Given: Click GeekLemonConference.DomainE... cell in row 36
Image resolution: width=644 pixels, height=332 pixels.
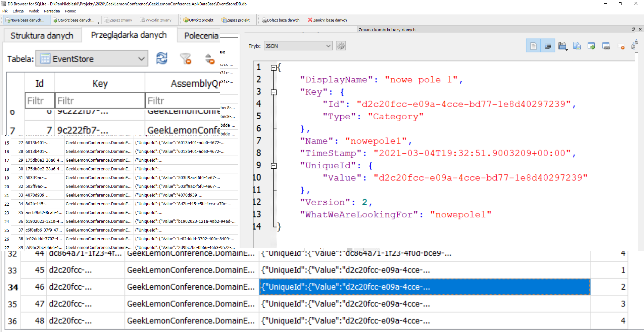Looking at the screenshot, I should point(191,321).
